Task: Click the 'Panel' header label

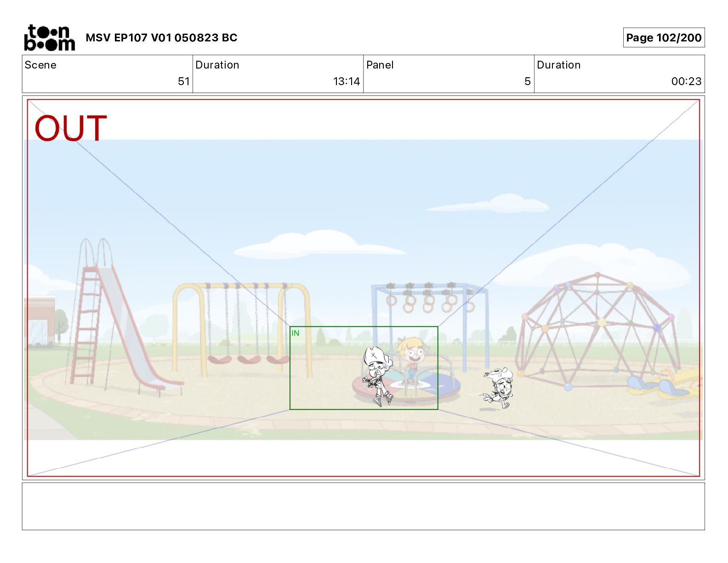Action: pyautogui.click(x=380, y=65)
